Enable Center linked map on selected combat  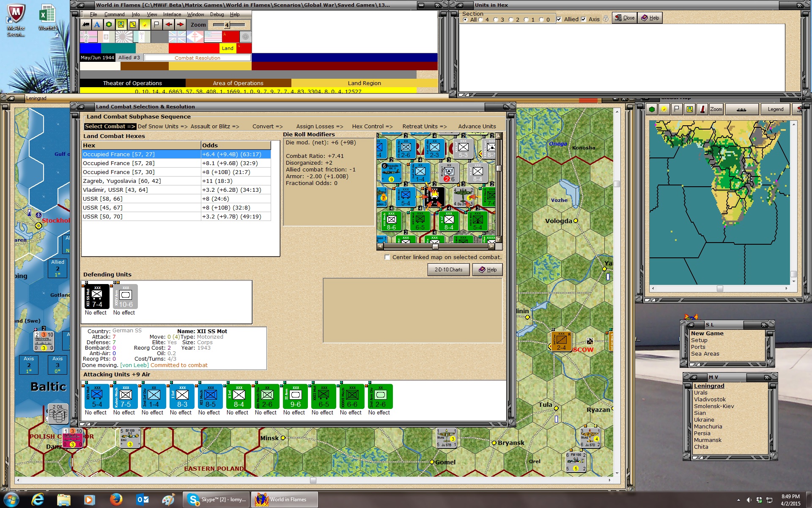(x=387, y=257)
